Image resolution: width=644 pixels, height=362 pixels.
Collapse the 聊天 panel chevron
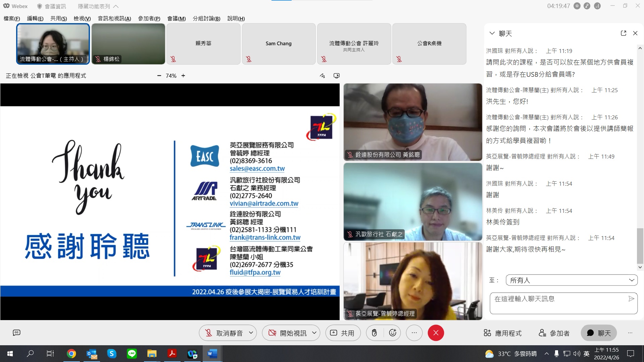(x=492, y=33)
